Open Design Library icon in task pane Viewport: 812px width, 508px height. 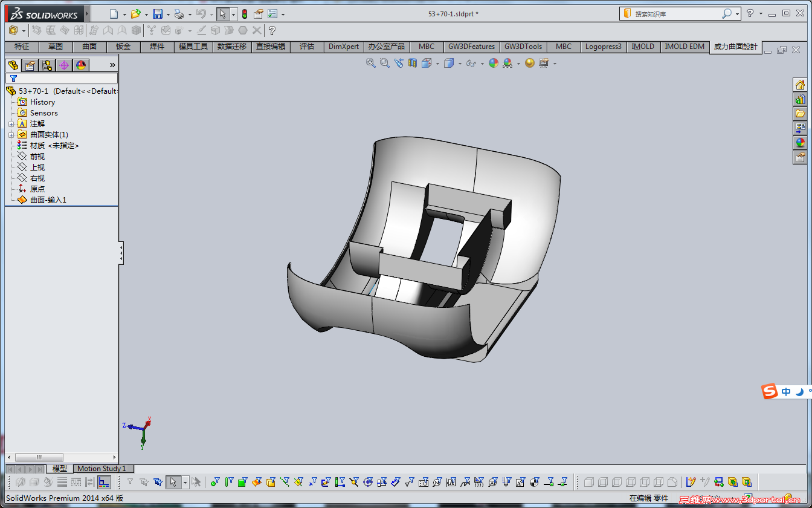pyautogui.click(x=800, y=99)
